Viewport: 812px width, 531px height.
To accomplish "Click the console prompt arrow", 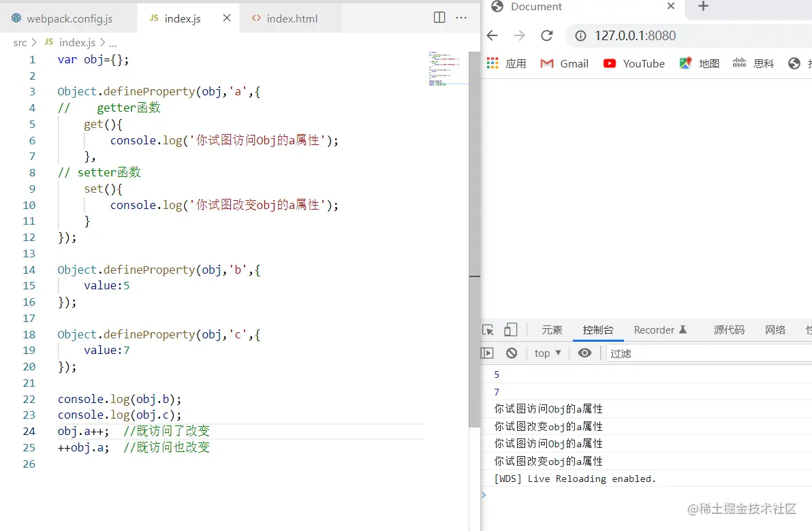I will 484,495.
